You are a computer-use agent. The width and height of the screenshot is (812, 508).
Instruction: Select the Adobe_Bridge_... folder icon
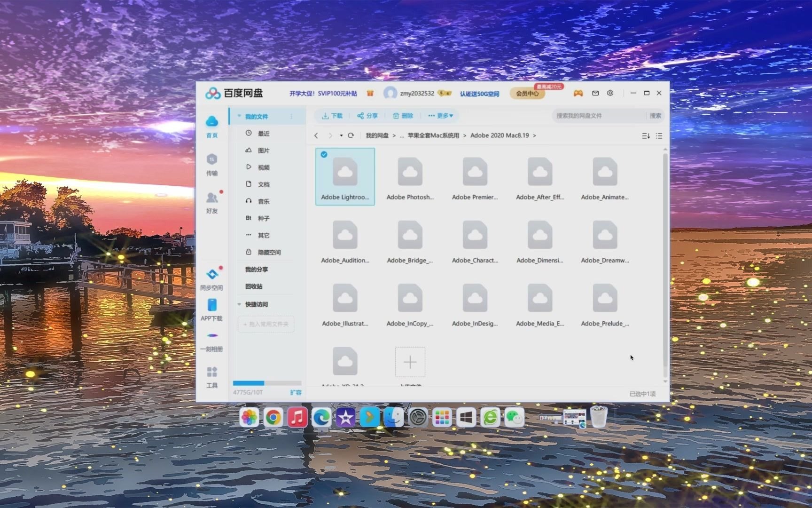(410, 235)
